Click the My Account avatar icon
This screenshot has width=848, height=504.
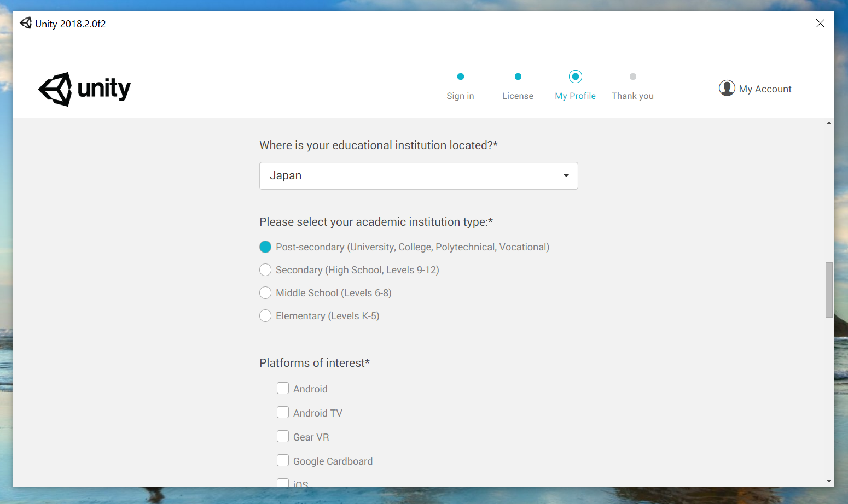coord(727,88)
